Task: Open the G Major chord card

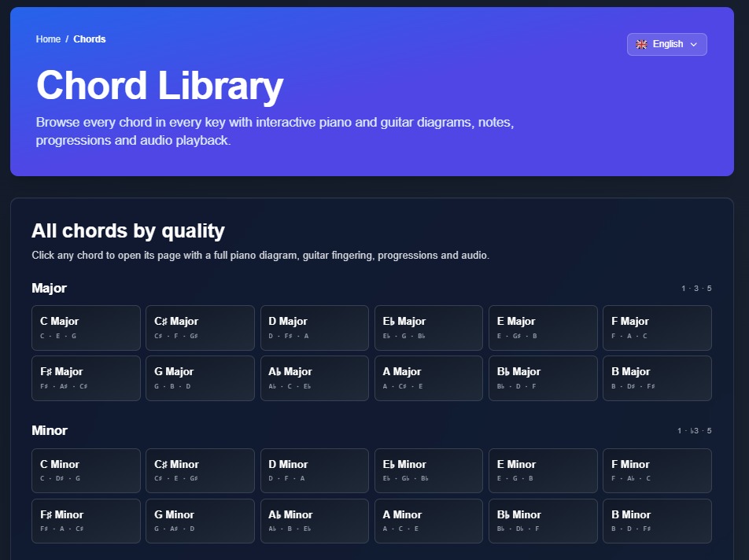Action: coord(200,378)
